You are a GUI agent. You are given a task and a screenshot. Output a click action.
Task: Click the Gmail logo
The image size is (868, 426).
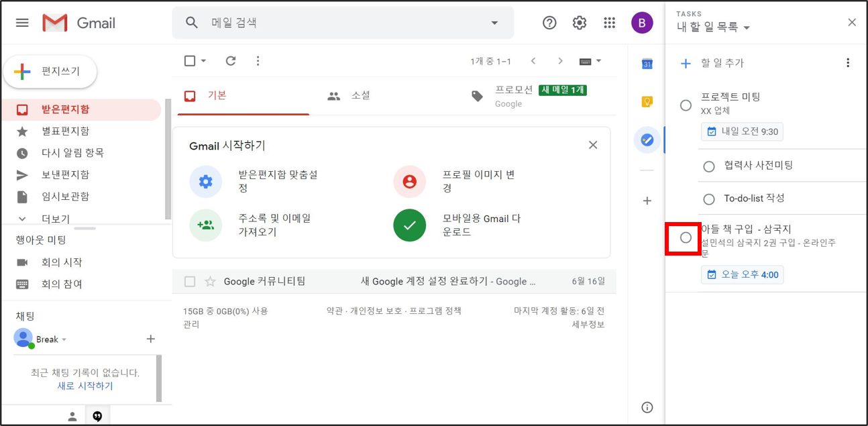(78, 23)
